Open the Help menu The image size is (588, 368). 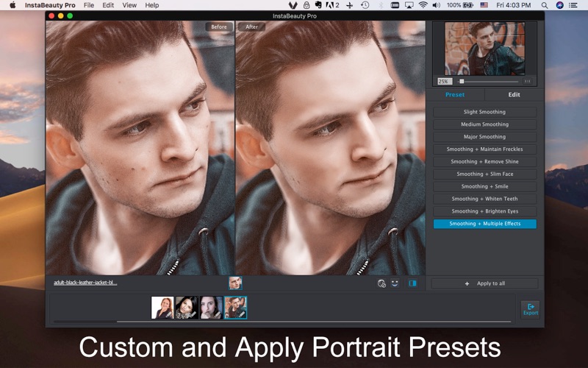coord(152,5)
